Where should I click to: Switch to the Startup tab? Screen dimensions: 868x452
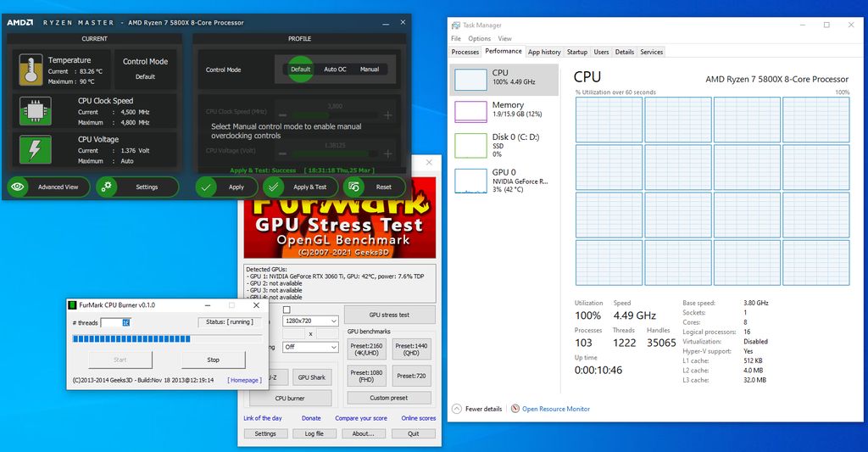click(576, 52)
